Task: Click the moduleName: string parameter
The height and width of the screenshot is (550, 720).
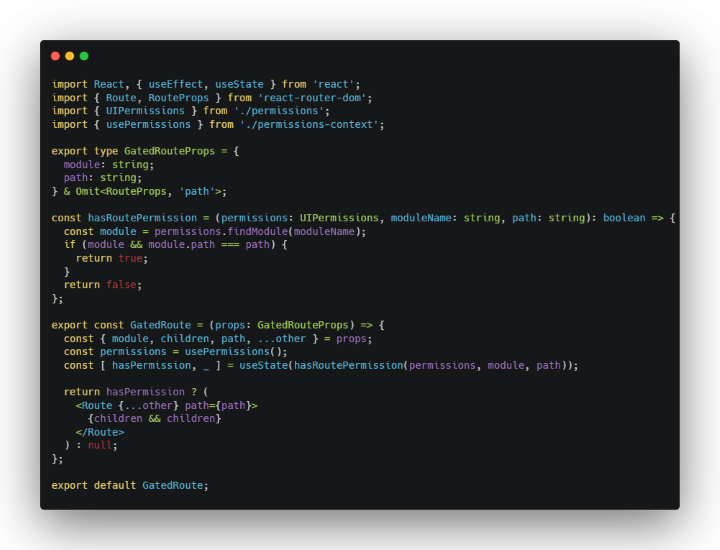Action: pos(445,218)
